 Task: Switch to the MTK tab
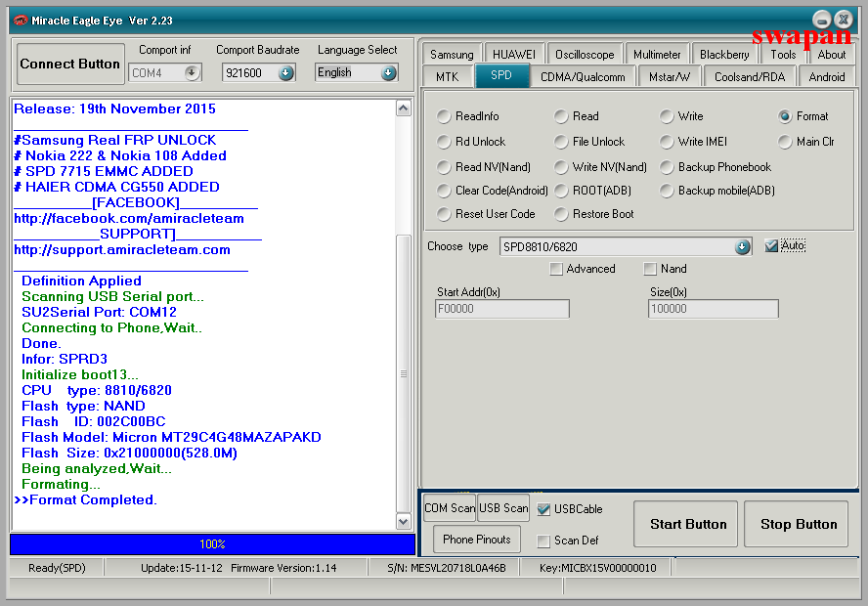448,77
